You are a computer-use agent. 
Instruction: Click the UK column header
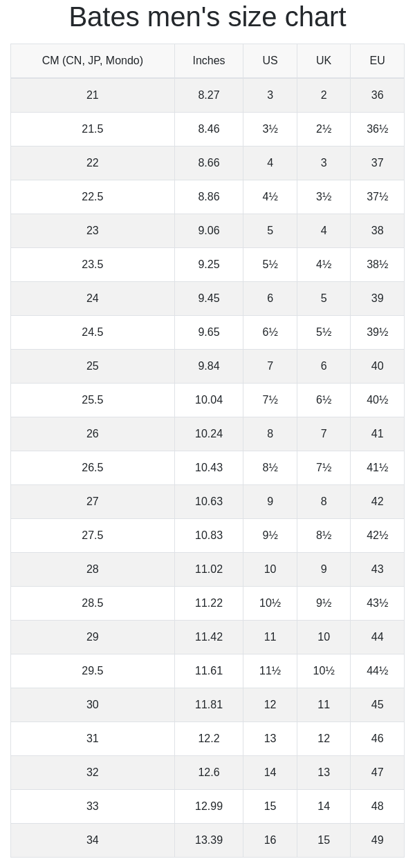coord(324,61)
